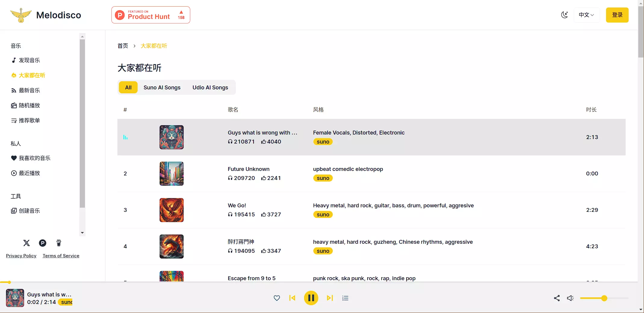Viewport: 644px width, 313px height.
Task: Click the We Go! phoenix album thumbnail
Action: [x=171, y=210]
